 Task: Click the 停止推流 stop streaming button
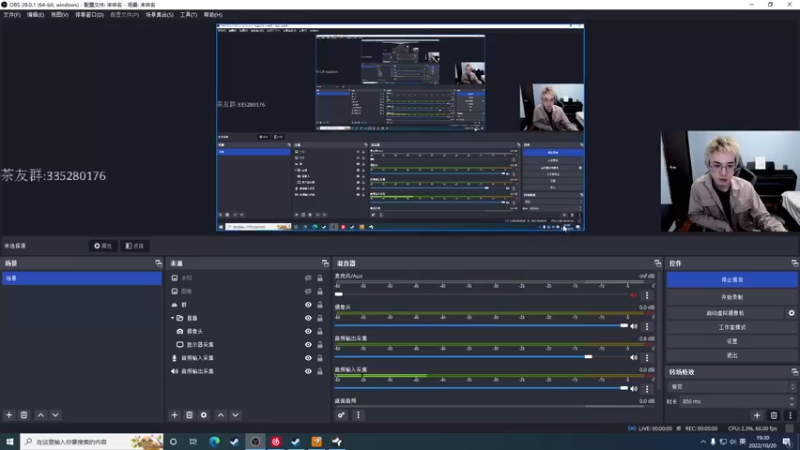732,280
